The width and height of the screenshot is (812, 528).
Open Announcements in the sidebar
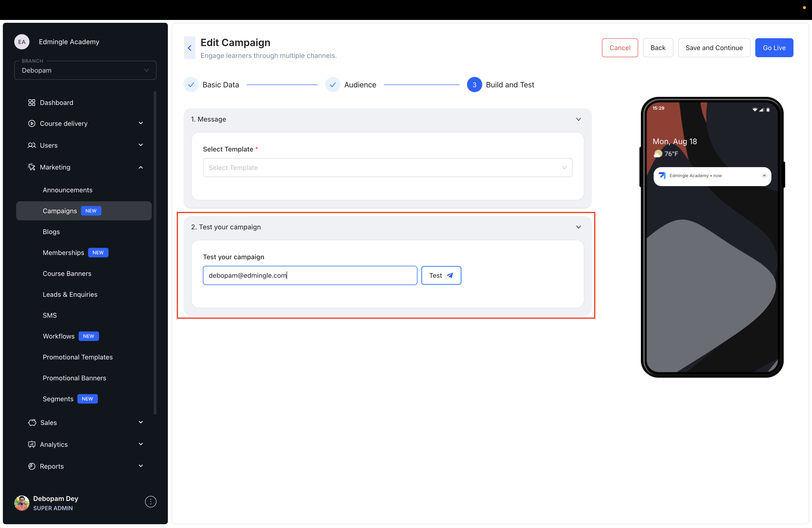[x=68, y=190]
